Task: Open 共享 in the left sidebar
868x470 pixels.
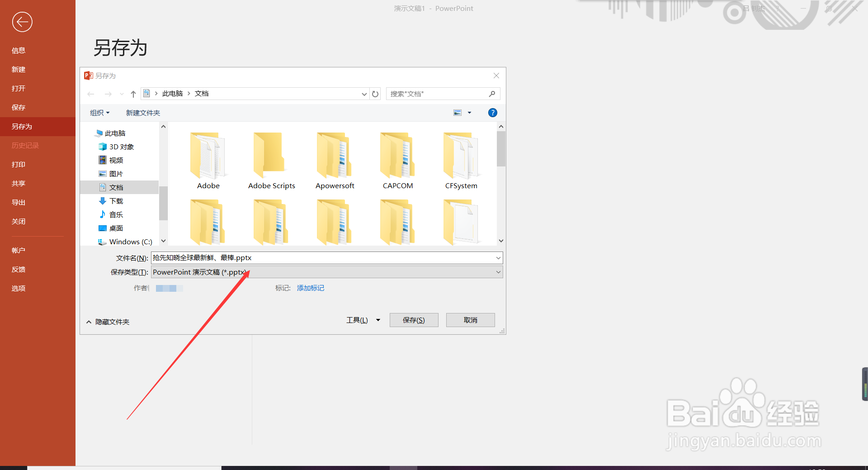Action: [19, 183]
